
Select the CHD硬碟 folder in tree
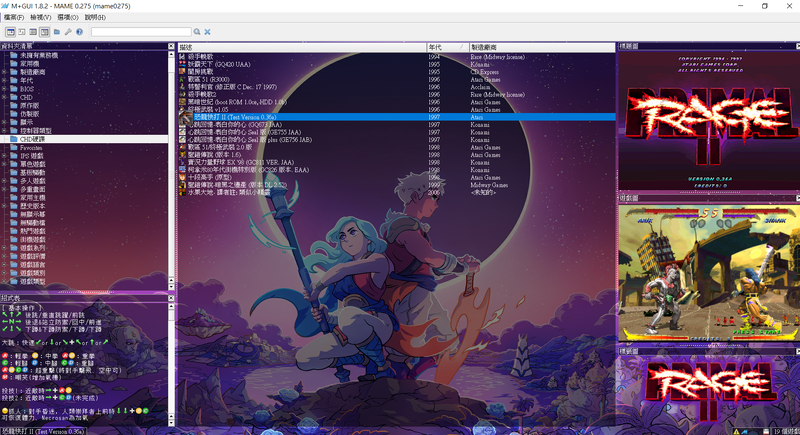point(33,139)
